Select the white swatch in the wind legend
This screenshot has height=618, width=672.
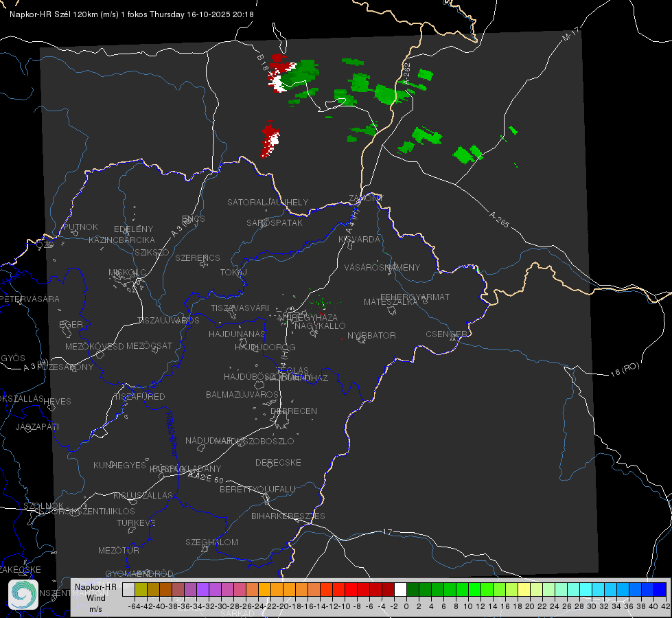pyautogui.click(x=400, y=589)
